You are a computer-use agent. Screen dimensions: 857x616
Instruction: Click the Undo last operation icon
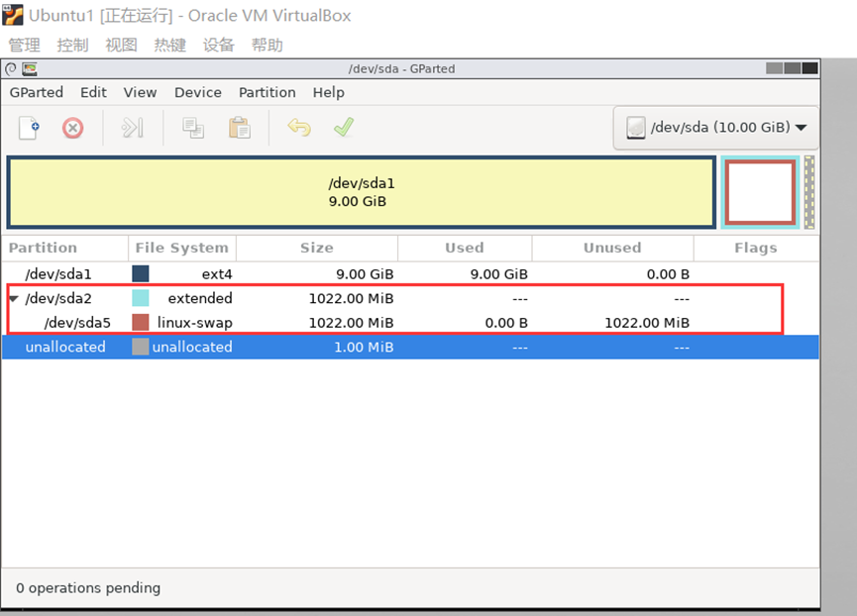click(299, 128)
